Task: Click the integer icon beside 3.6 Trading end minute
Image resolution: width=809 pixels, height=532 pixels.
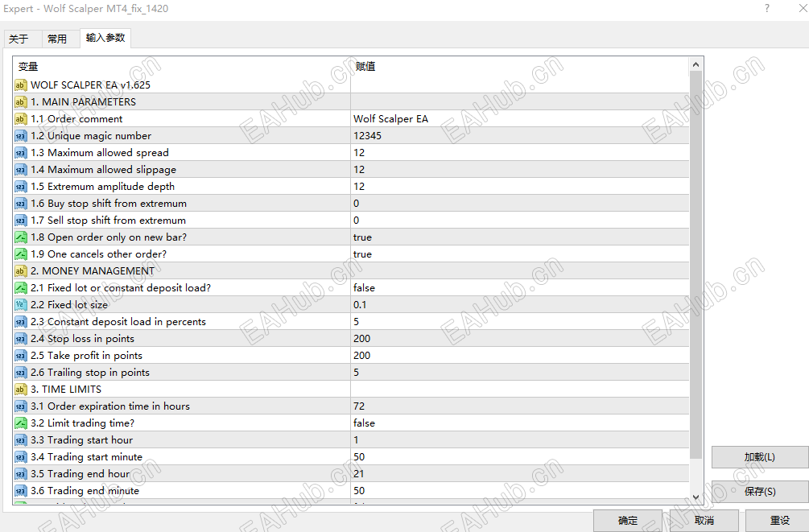Action: click(21, 491)
